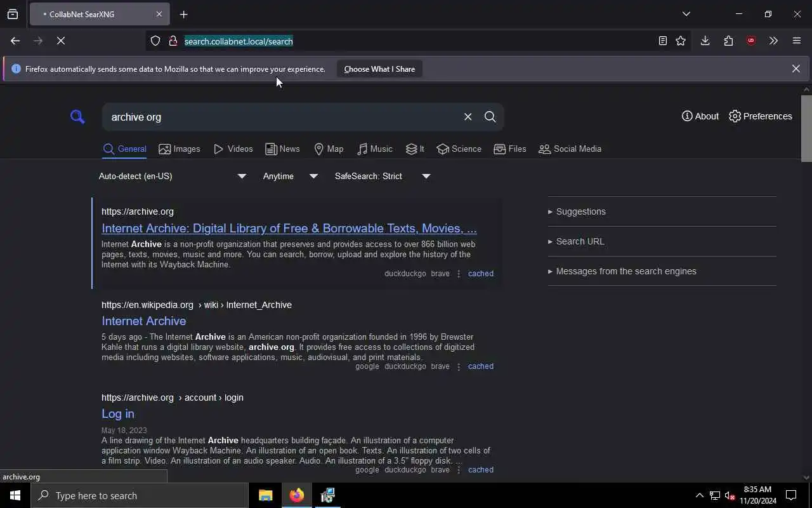
Task: Open cached version of archive.org result
Action: point(480,274)
